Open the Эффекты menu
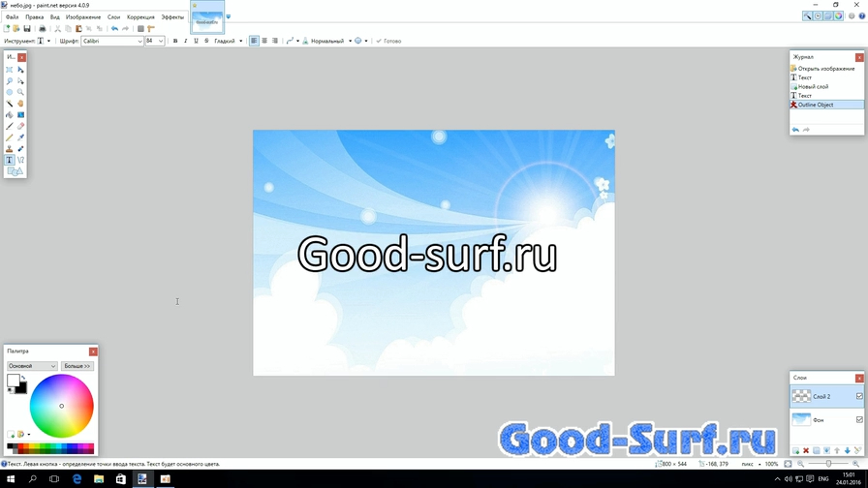 (172, 17)
